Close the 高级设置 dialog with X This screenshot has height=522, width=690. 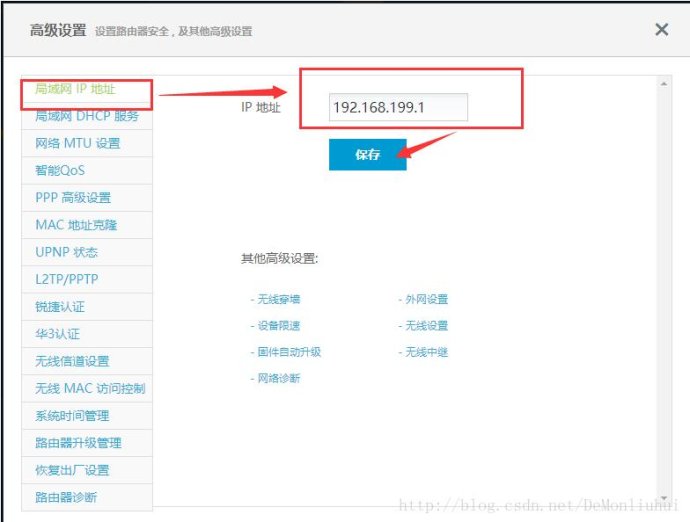661,30
